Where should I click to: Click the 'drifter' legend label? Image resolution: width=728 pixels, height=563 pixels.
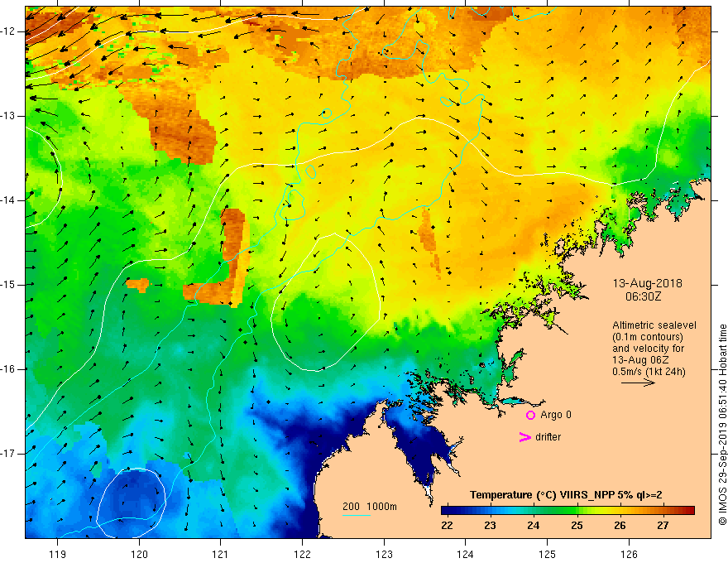pyautogui.click(x=548, y=437)
